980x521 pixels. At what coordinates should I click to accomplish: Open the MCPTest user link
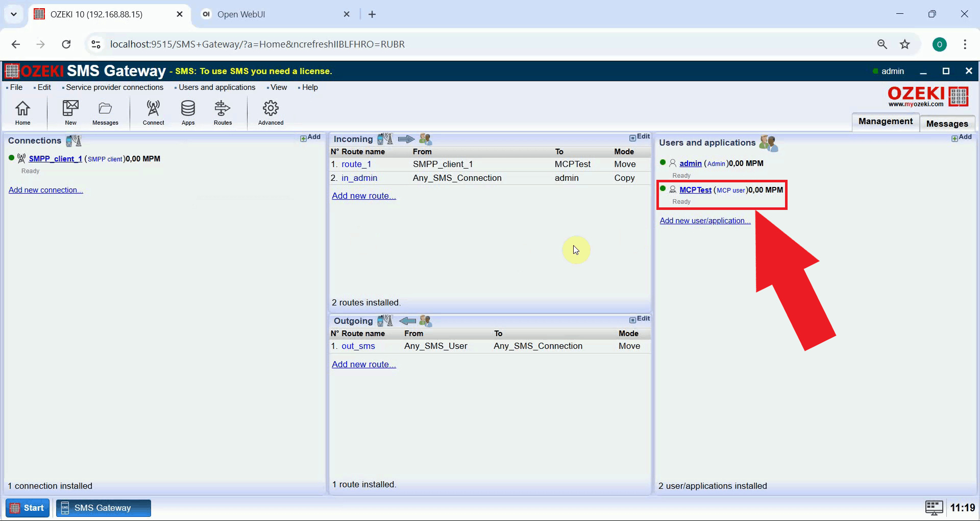tap(695, 190)
